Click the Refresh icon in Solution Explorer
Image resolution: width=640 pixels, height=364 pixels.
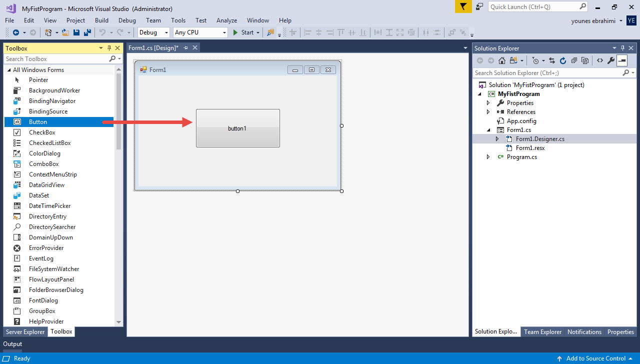click(x=563, y=60)
